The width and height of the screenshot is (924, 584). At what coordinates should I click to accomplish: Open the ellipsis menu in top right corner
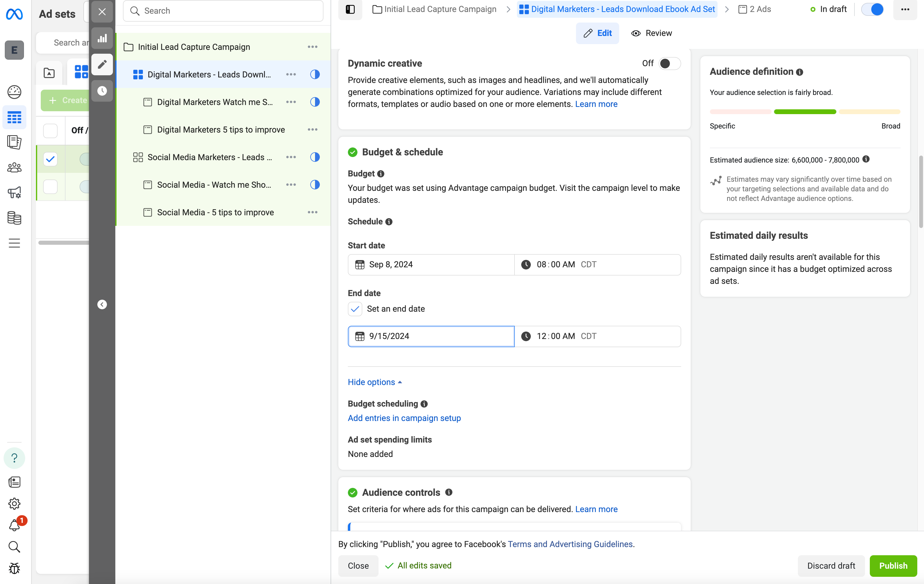point(905,9)
